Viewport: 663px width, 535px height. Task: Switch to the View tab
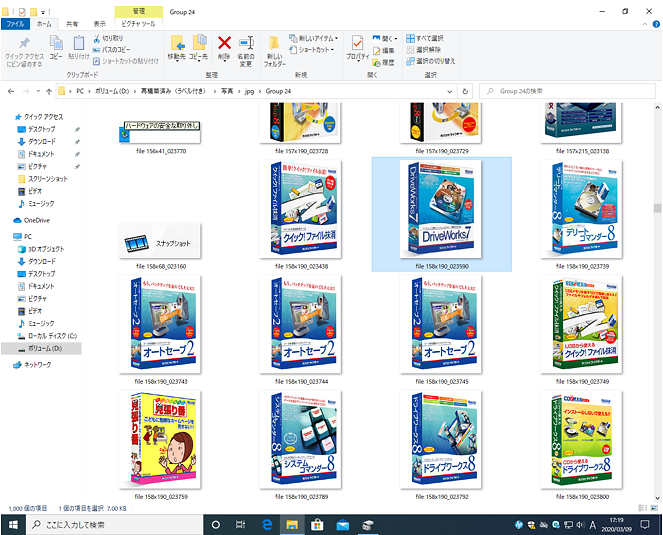pyautogui.click(x=100, y=24)
